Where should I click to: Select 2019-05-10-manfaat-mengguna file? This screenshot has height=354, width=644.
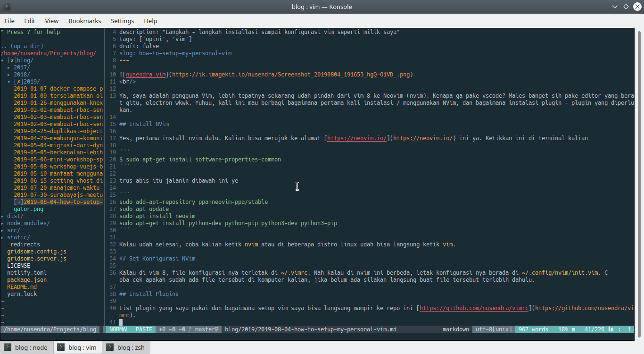58,174
